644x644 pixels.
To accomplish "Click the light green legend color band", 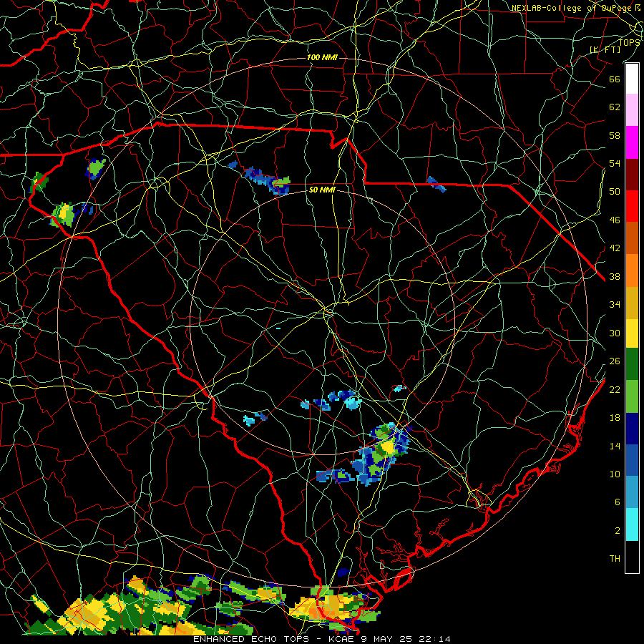I will point(632,396).
